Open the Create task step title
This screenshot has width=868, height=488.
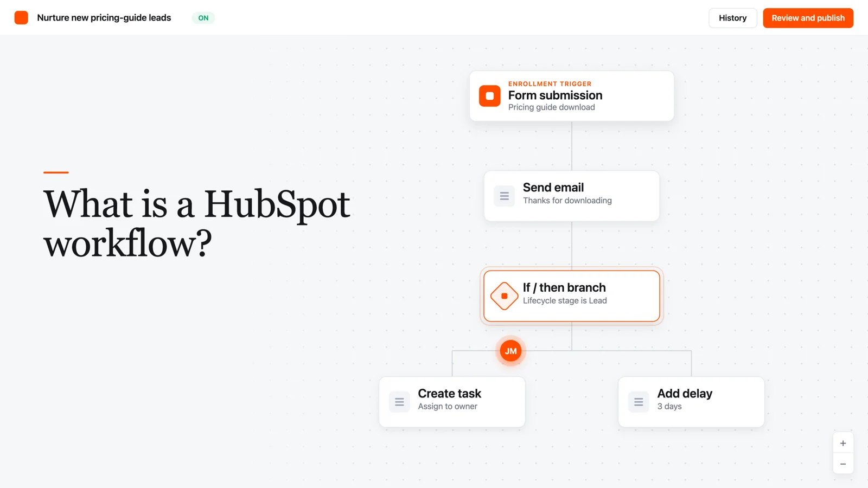pos(450,394)
